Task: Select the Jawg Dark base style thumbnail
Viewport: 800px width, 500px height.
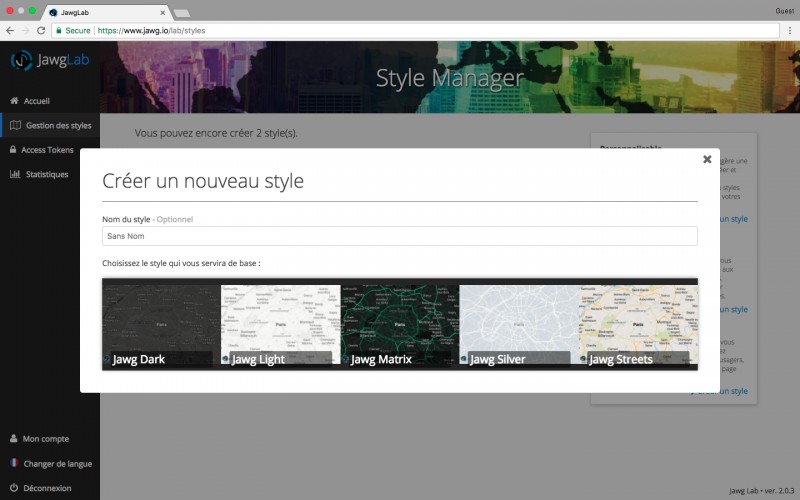Action: 161,324
